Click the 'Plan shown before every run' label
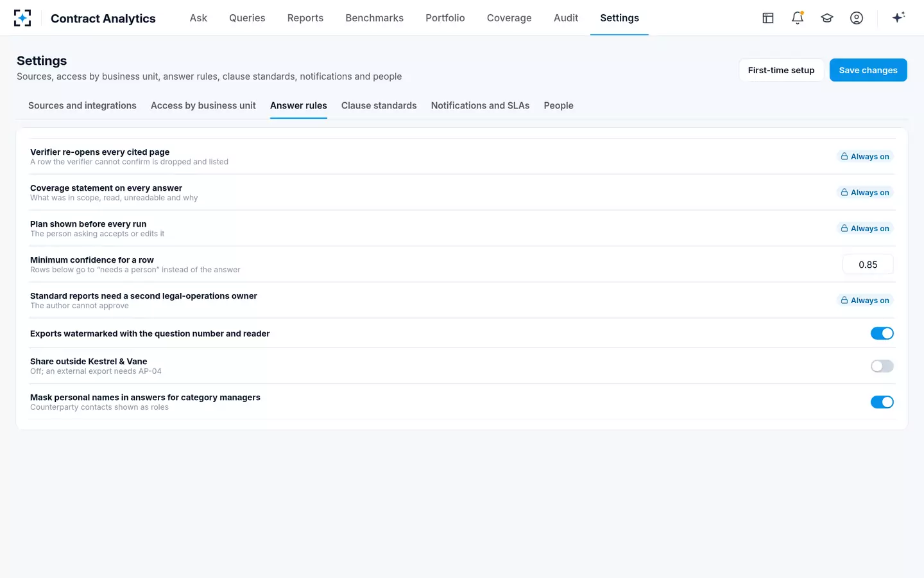 pos(89,224)
